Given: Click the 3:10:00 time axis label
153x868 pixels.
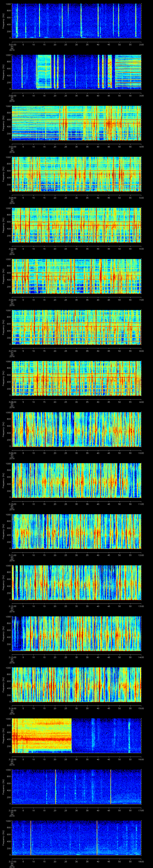Looking at the screenshot, I should 12,504.
